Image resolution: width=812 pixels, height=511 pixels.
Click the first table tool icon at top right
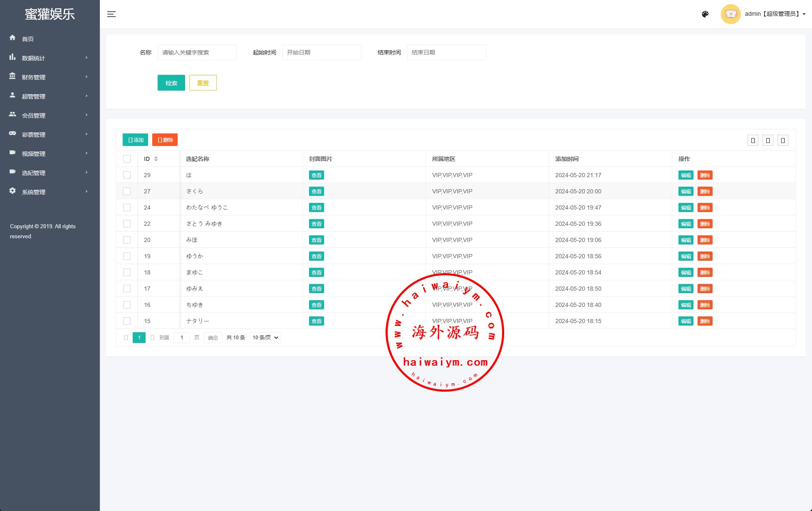tap(753, 141)
